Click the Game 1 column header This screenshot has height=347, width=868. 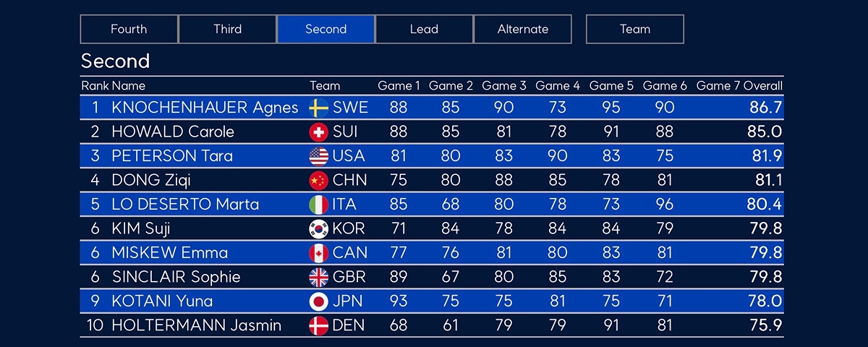tap(399, 86)
